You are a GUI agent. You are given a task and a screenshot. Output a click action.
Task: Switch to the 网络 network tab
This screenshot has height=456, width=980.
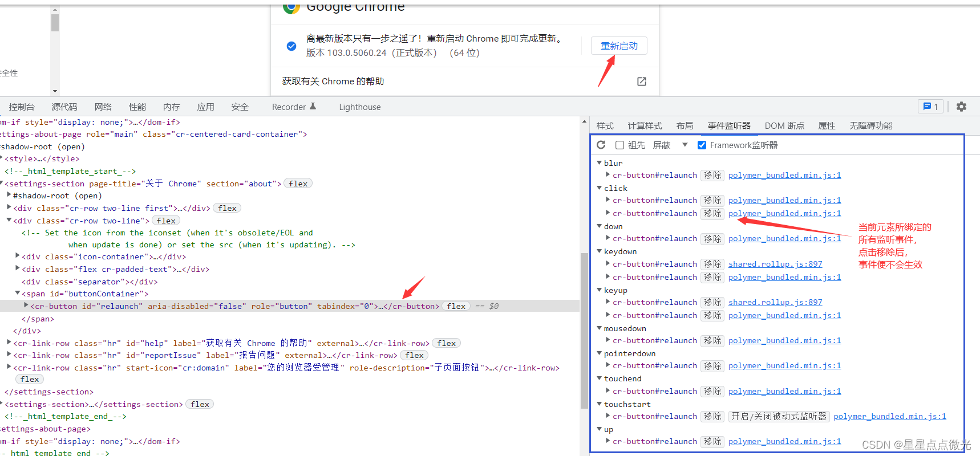pyautogui.click(x=103, y=107)
